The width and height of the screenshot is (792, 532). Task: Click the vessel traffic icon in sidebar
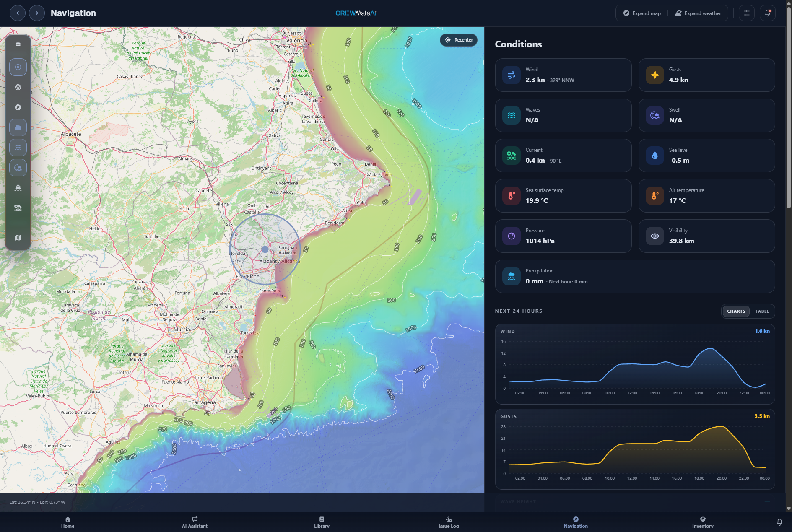[x=18, y=188]
